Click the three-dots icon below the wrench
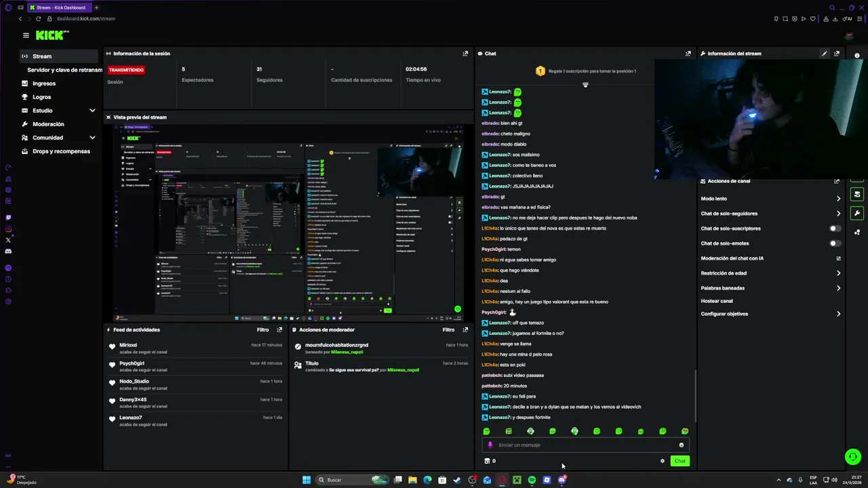This screenshot has height=488, width=868. pyautogui.click(x=857, y=232)
